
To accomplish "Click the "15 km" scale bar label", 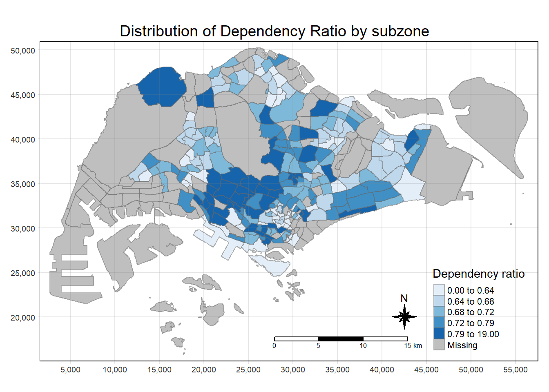I will [x=413, y=346].
